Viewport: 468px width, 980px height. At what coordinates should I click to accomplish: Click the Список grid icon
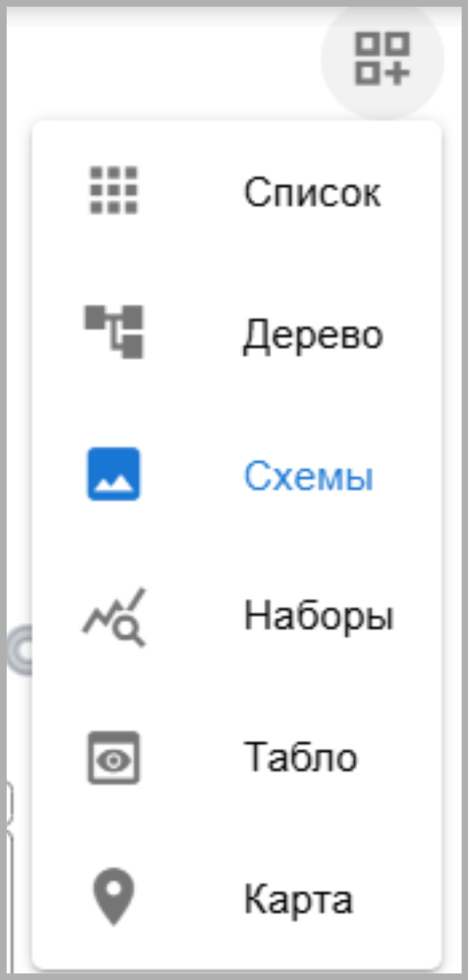click(x=114, y=190)
